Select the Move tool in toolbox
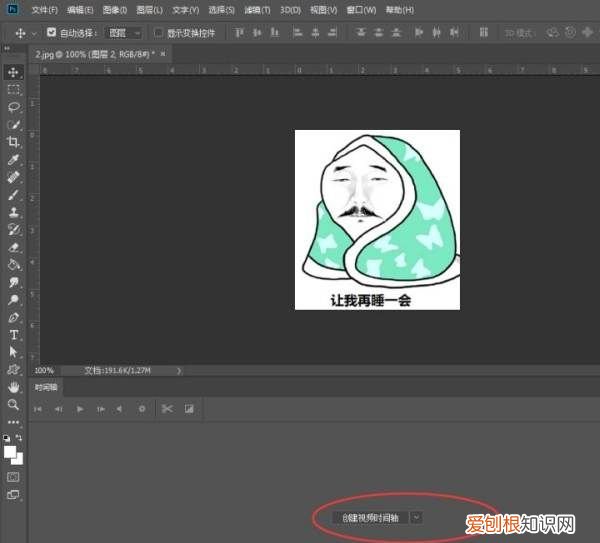600x543 pixels. coord(13,72)
